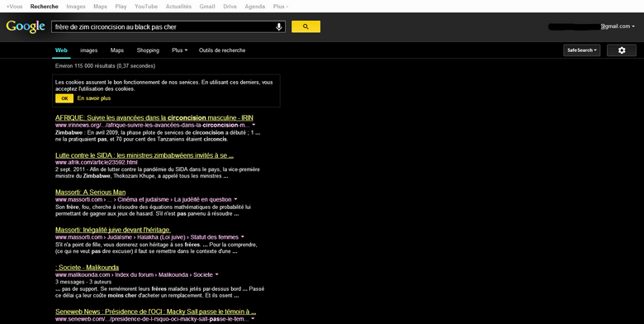Open Outils de recherche
644x324 pixels.
(222, 50)
